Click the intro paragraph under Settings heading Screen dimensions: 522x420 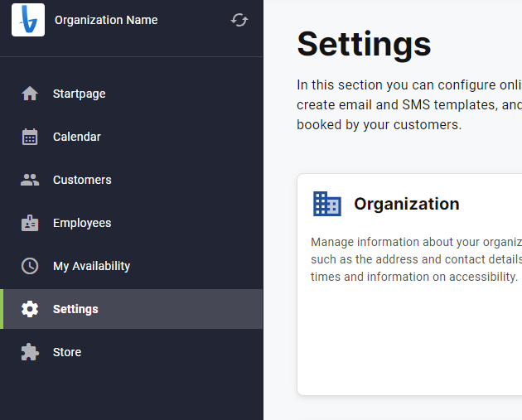tap(409, 105)
